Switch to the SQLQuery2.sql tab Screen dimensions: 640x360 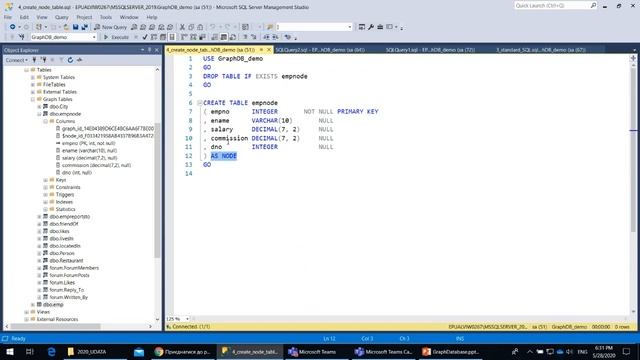(320, 50)
